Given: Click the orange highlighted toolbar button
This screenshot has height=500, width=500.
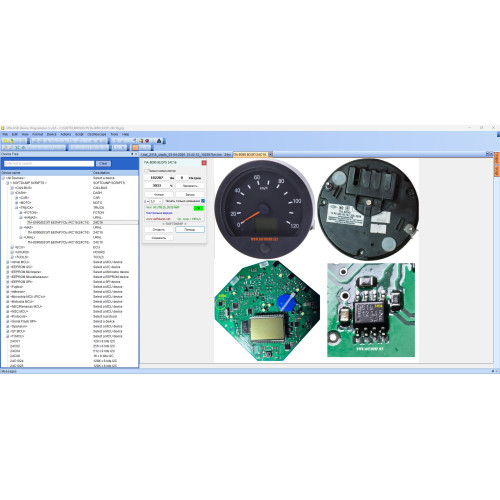Looking at the screenshot, I should pos(135,147).
